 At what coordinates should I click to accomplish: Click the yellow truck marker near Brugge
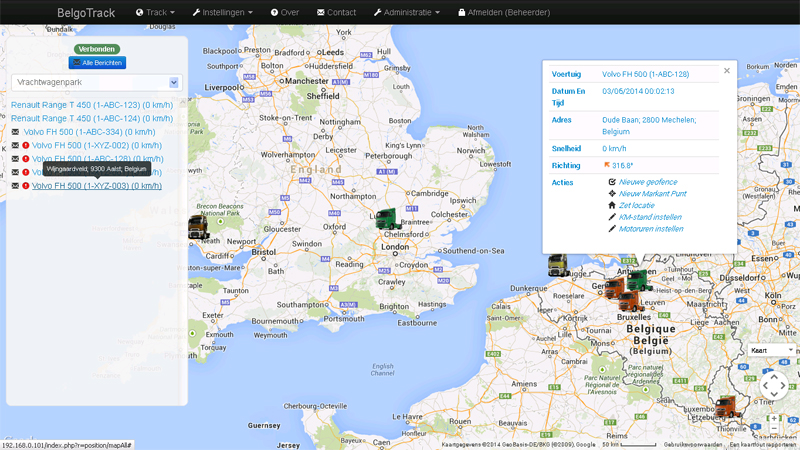558,265
